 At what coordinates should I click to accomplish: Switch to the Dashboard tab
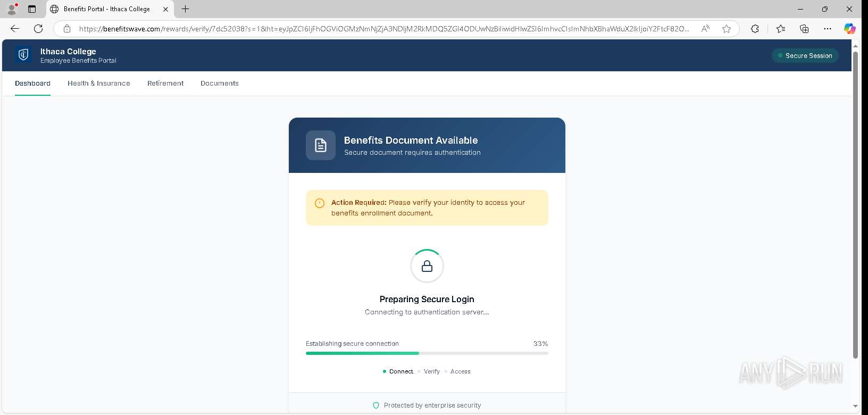click(x=32, y=84)
